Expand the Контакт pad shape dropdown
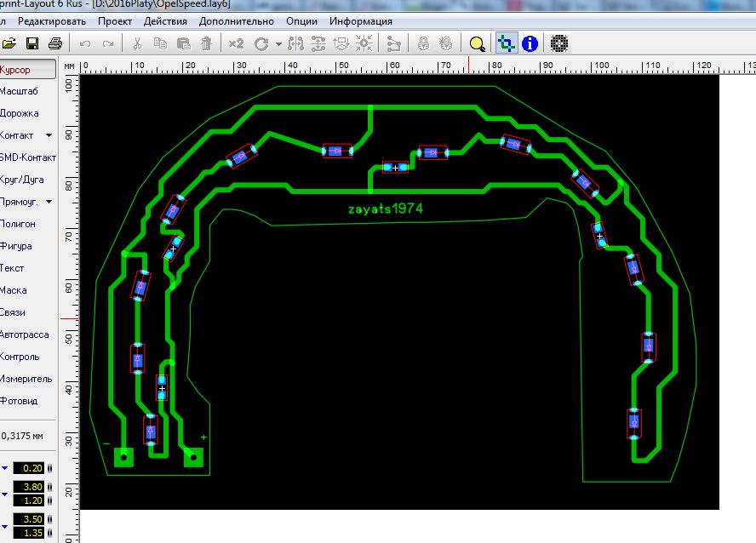This screenshot has height=543, width=756. [49, 135]
